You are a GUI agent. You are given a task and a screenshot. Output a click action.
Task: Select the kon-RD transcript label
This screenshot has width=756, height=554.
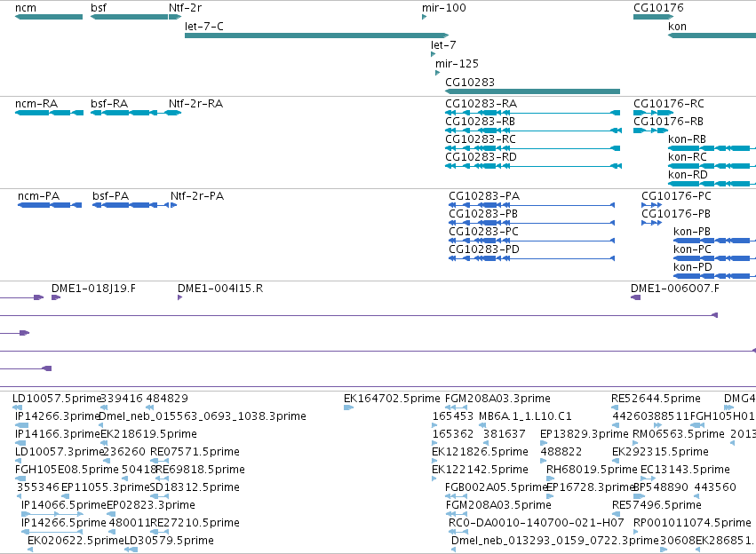click(x=688, y=175)
